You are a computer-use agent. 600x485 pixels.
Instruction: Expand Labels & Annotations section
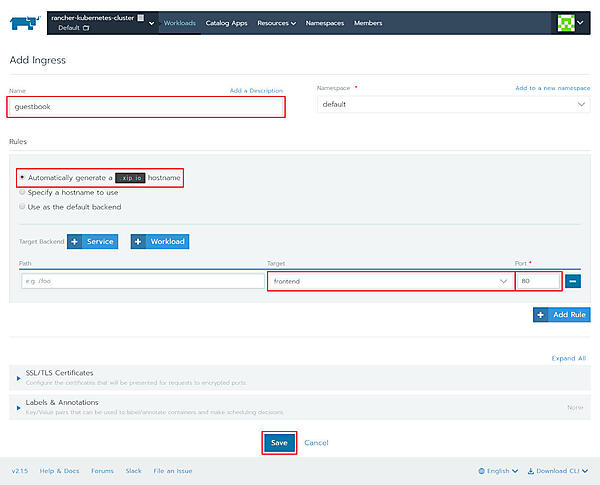19,407
